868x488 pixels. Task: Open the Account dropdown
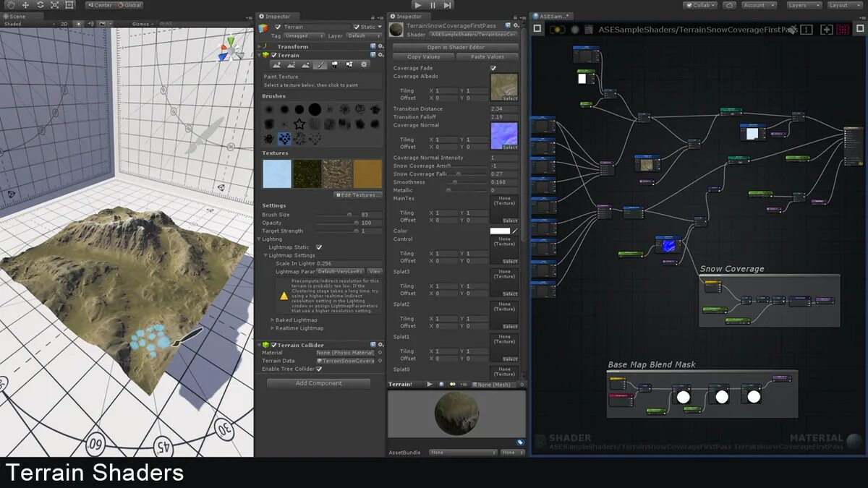[x=759, y=5]
